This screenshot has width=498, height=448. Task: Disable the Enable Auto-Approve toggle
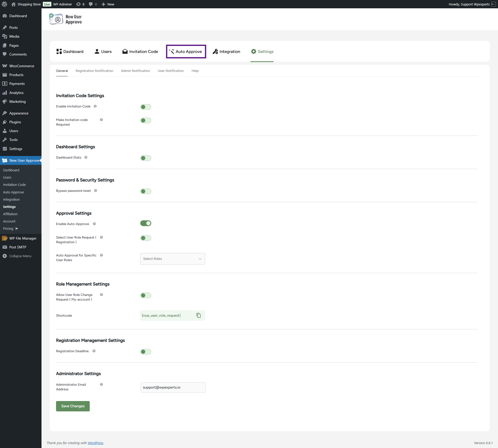[x=146, y=223]
